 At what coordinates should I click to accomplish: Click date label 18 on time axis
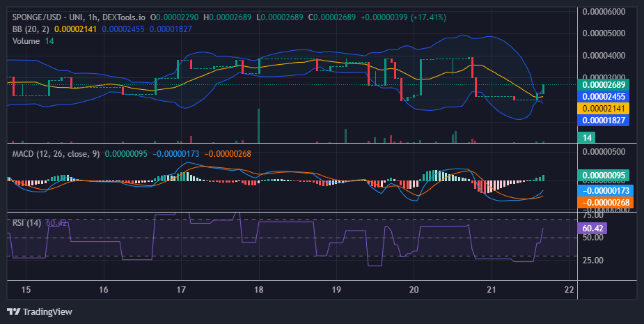coord(259,290)
